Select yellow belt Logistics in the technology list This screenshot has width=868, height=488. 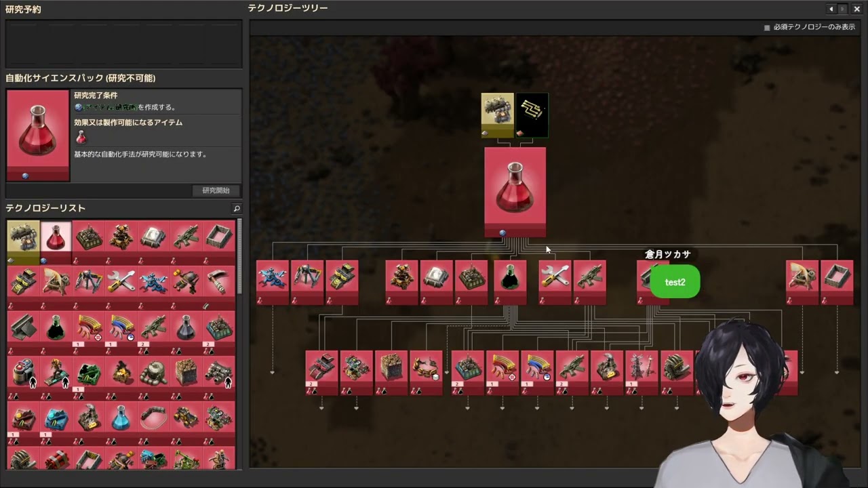(23, 287)
